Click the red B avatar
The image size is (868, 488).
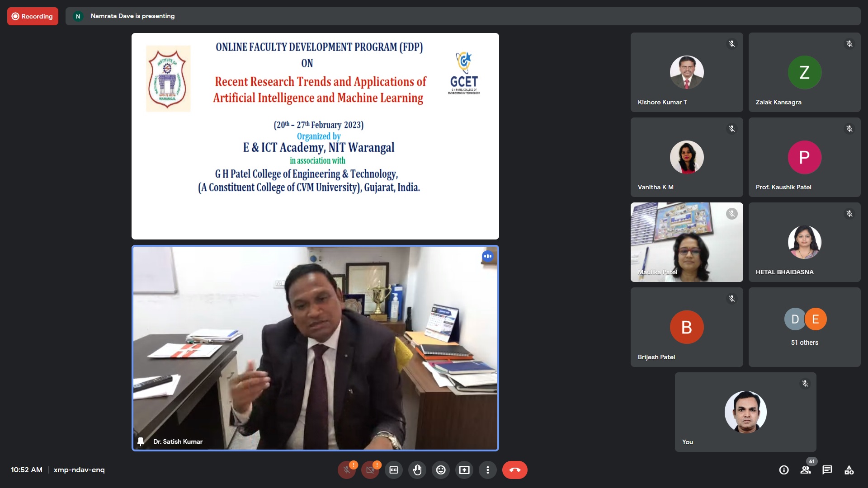687,327
